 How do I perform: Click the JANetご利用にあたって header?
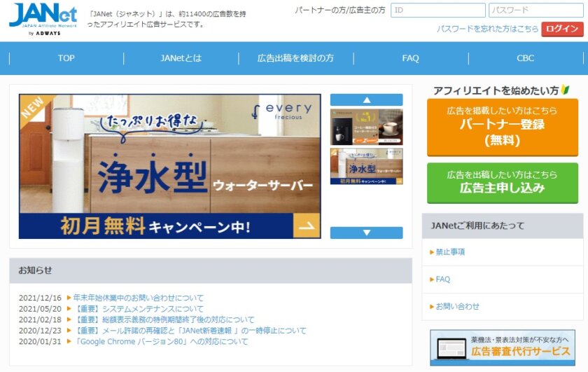503,226
